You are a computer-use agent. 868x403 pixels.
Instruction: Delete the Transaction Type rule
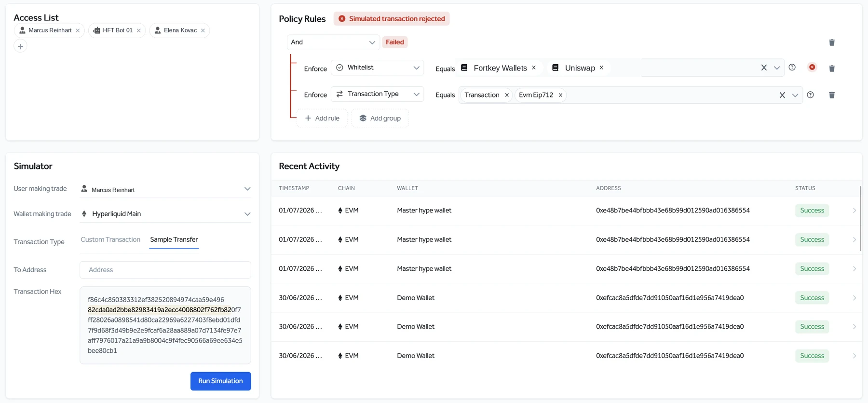pos(832,95)
